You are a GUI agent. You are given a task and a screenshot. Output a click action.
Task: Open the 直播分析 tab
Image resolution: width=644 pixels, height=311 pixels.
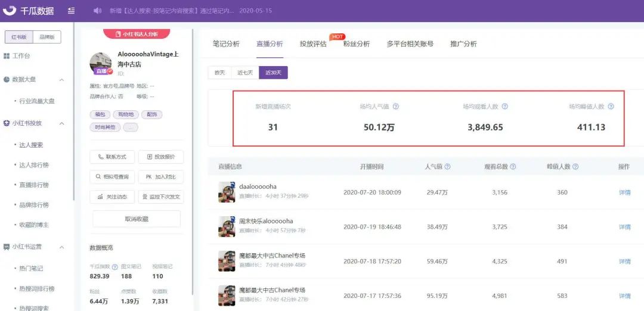tap(270, 44)
